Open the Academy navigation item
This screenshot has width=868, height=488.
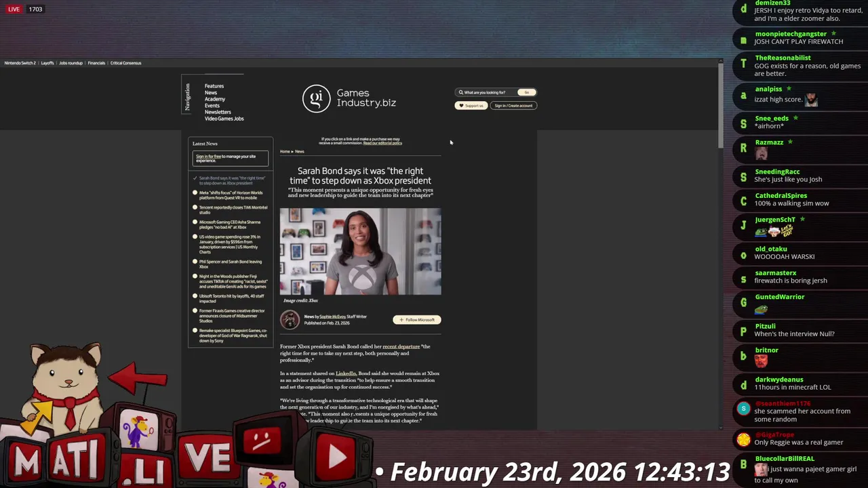215,99
